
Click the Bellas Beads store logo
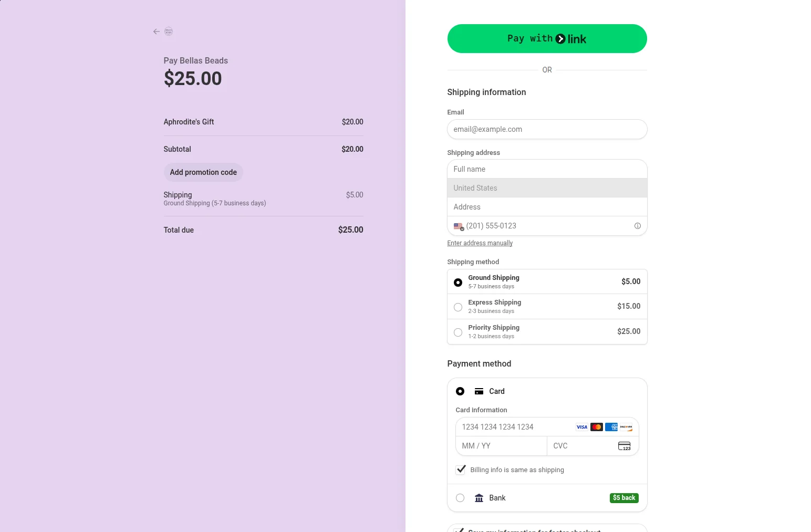(x=168, y=32)
